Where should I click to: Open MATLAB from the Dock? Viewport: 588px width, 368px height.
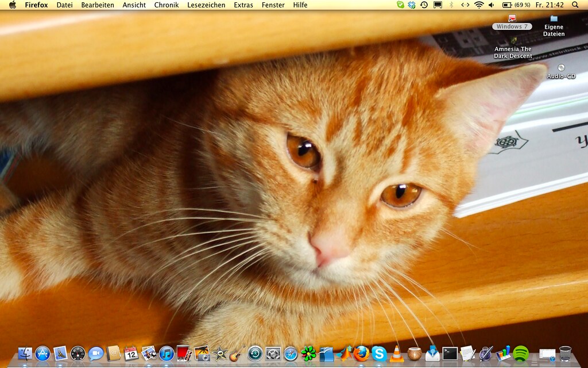(345, 354)
